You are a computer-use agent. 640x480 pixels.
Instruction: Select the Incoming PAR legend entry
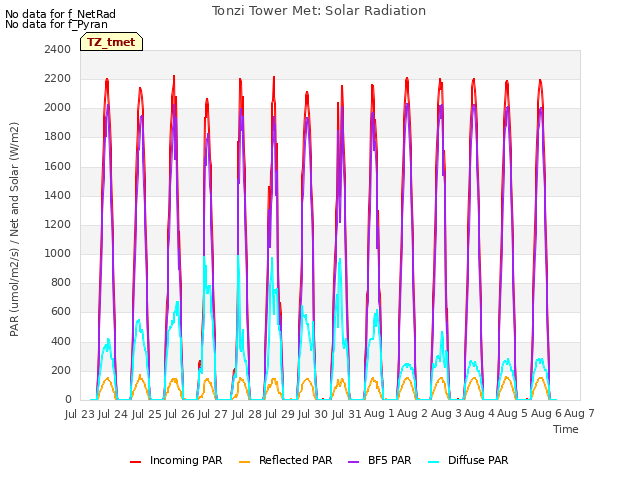coord(176,460)
